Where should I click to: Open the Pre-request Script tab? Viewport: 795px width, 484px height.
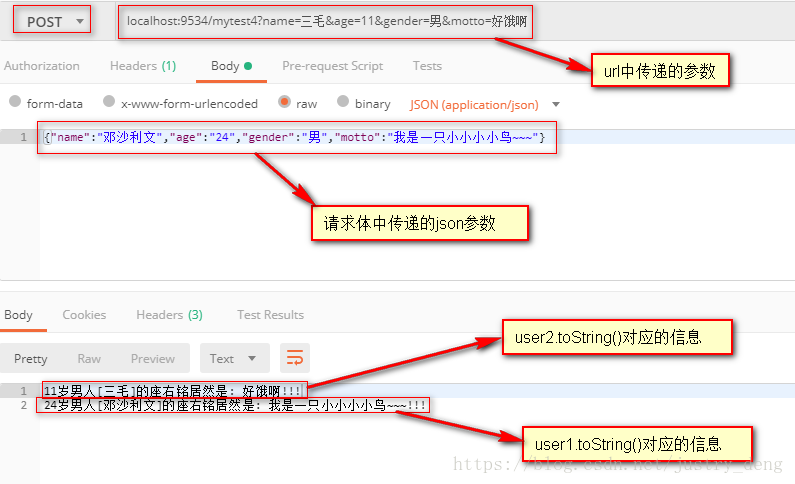(x=333, y=66)
